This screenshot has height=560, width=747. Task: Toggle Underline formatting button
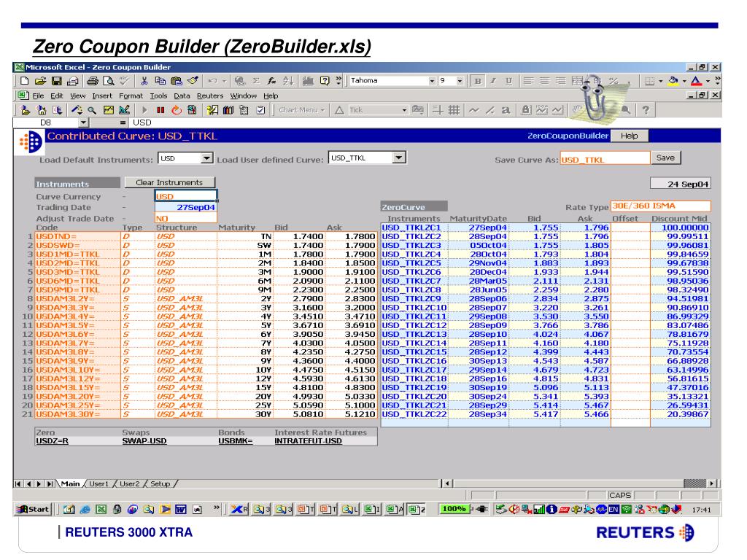pos(508,81)
